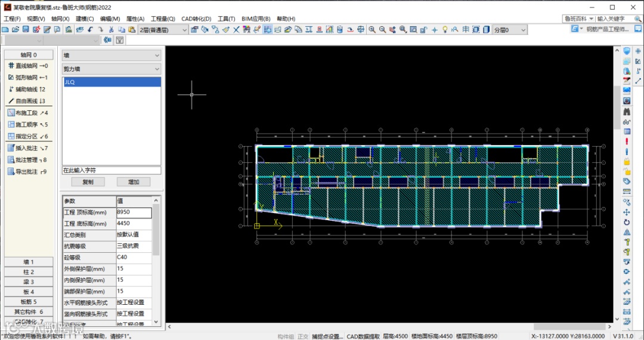This screenshot has height=340, width=644.
Task: Click the save file icon in toolbar
Action: point(24,30)
